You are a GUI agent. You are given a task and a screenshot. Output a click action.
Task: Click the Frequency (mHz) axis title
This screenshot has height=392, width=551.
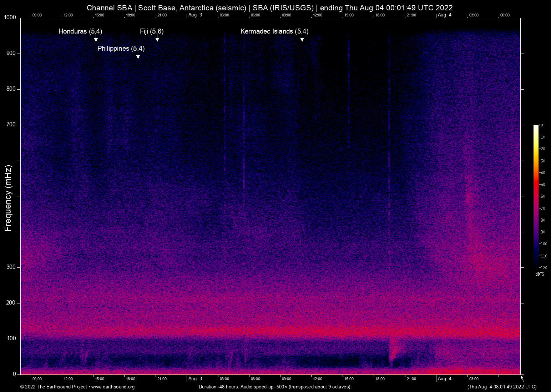click(8, 198)
